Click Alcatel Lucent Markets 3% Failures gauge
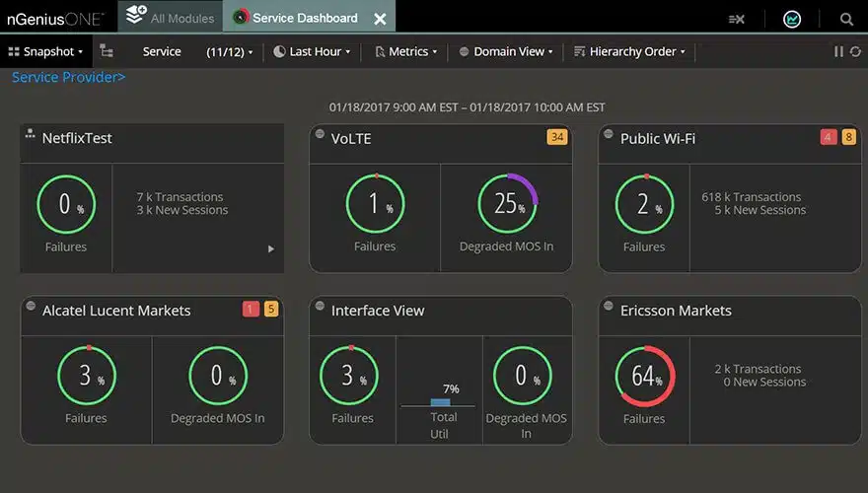Screen dimensions: 868x493 click(x=87, y=376)
